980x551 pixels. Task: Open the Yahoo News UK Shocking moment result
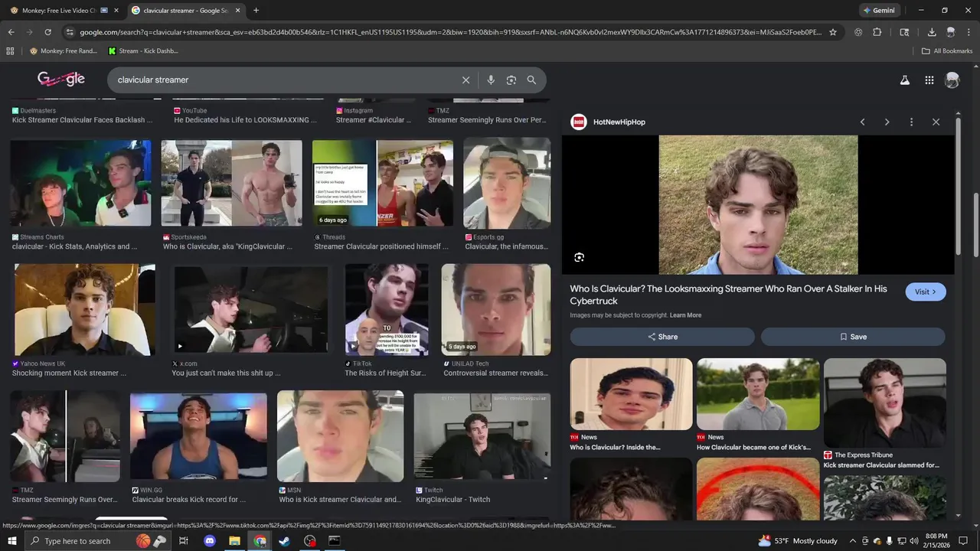point(84,310)
